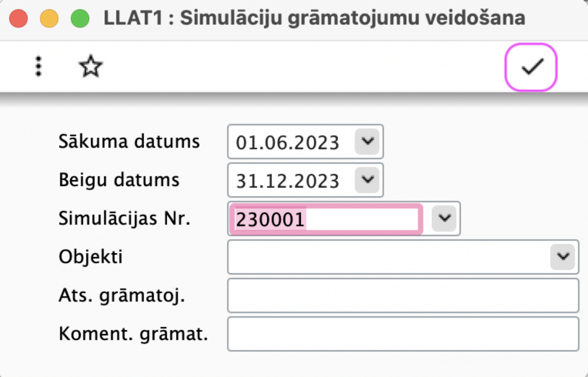Viewport: 588px width, 377px height.
Task: Add window to favorites with star icon
Action: (x=91, y=66)
